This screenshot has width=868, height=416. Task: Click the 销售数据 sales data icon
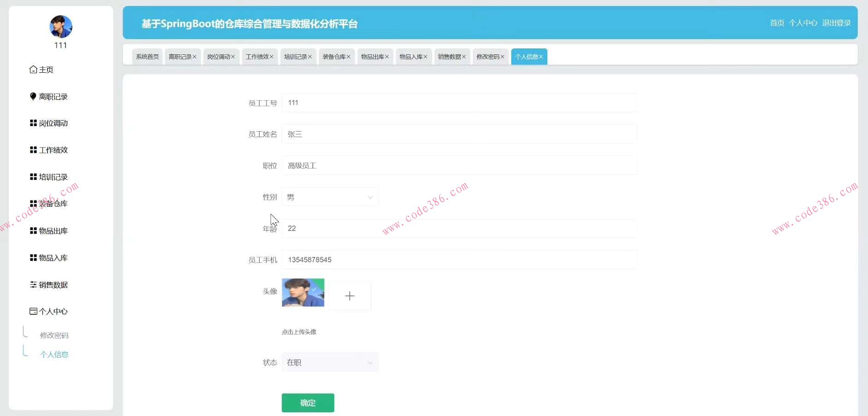tap(33, 284)
